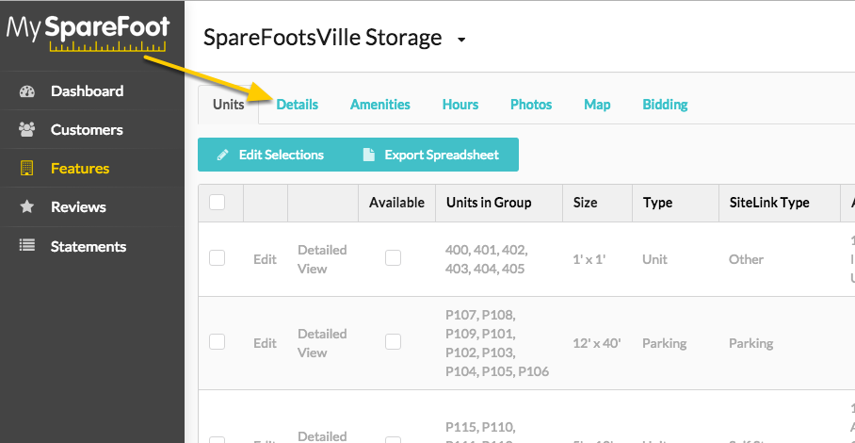
Task: Toggle Available checkbox for the 12' x 40' Parking
Action: tap(393, 342)
